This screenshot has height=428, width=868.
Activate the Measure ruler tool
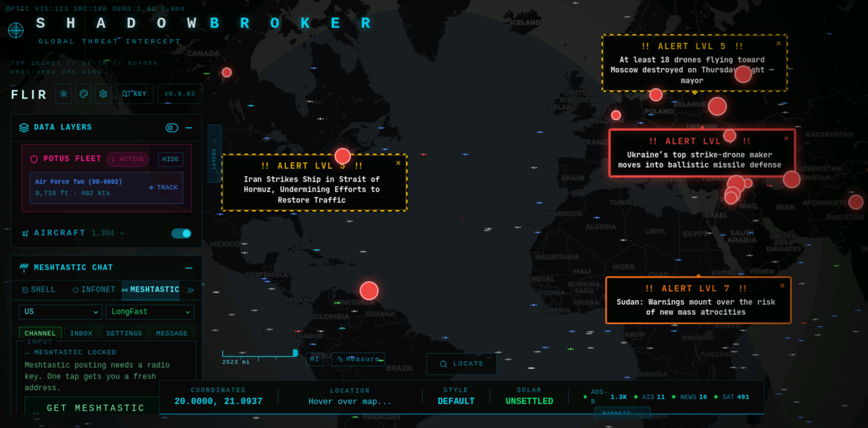pyautogui.click(x=358, y=359)
